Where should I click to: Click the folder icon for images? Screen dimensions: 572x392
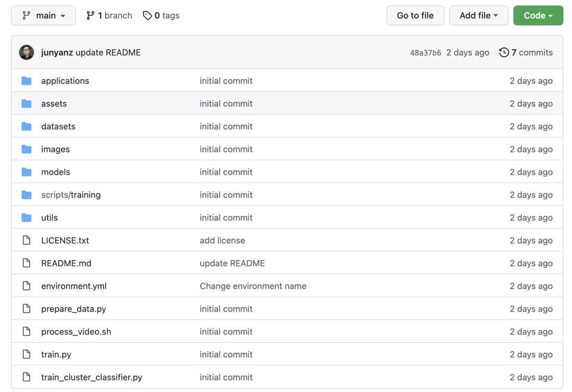26,149
